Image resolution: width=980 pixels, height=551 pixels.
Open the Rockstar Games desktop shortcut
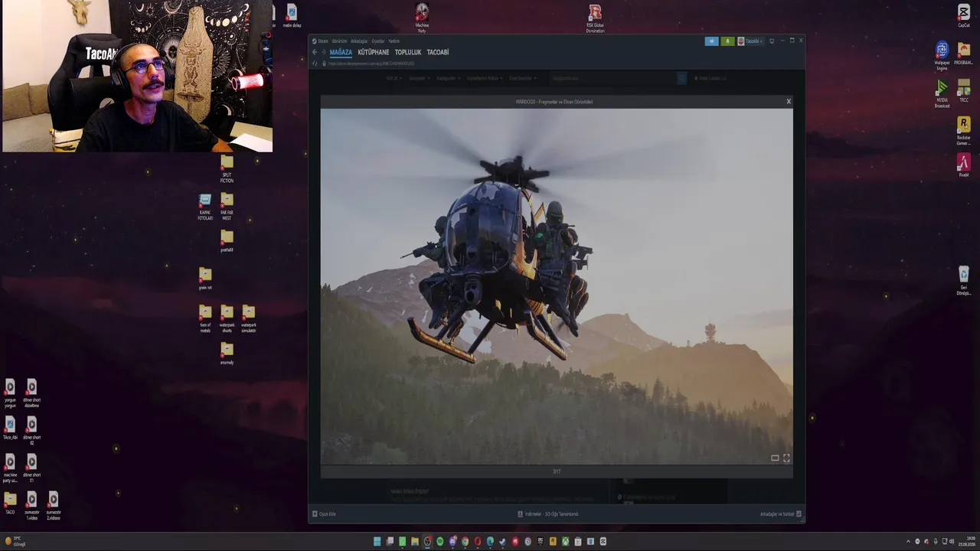point(964,130)
